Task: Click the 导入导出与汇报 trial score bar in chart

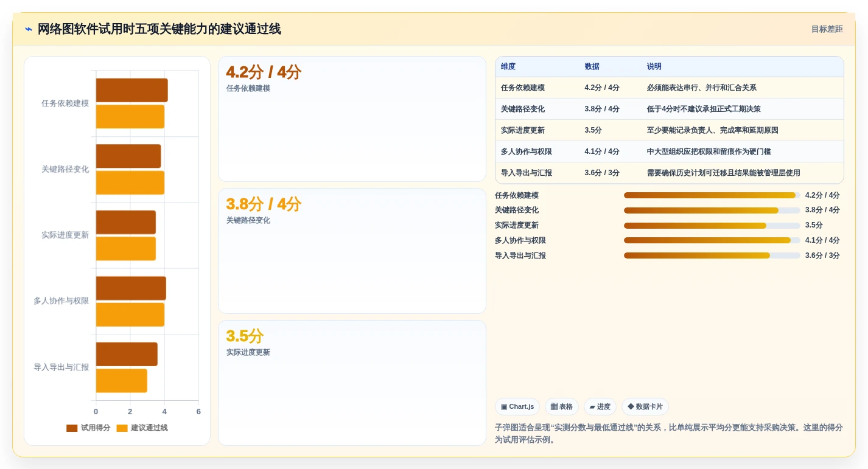Action: 127,354
